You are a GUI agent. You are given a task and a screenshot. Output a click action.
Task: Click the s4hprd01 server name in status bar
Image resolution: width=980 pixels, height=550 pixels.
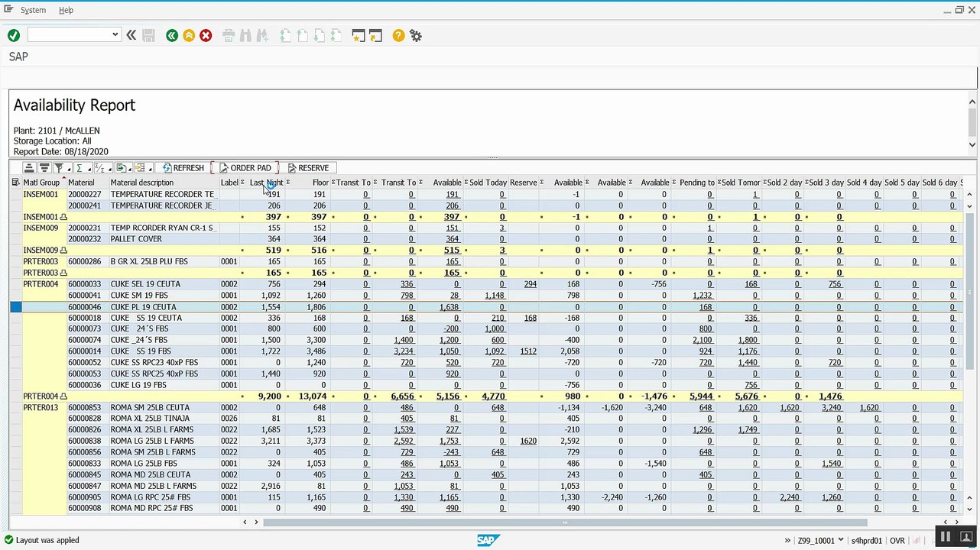point(866,541)
